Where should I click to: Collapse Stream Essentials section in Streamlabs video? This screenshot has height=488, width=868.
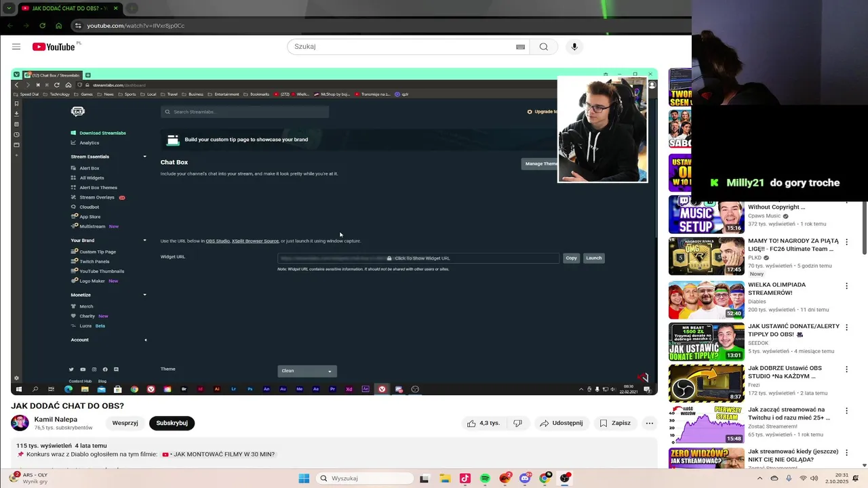click(x=144, y=157)
